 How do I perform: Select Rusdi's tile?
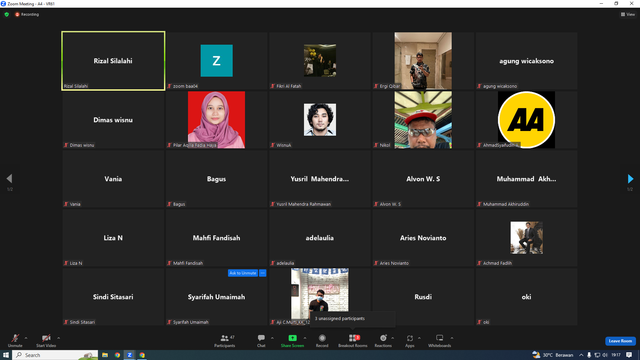pyautogui.click(x=423, y=297)
